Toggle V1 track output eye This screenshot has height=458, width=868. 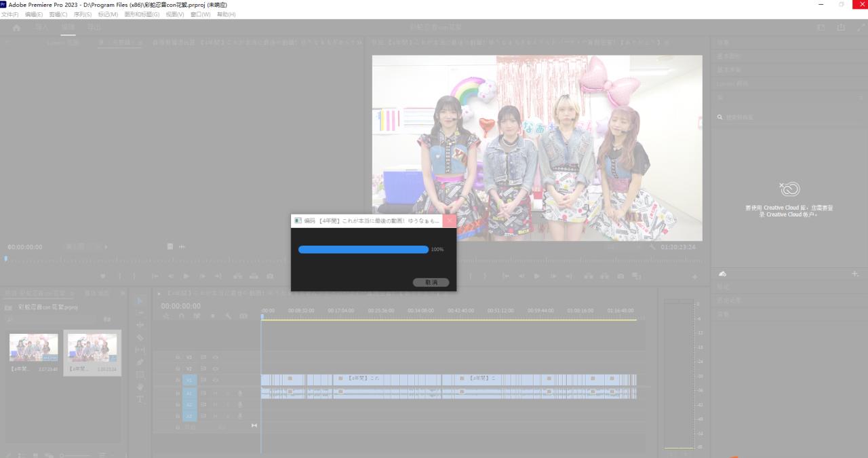point(216,380)
